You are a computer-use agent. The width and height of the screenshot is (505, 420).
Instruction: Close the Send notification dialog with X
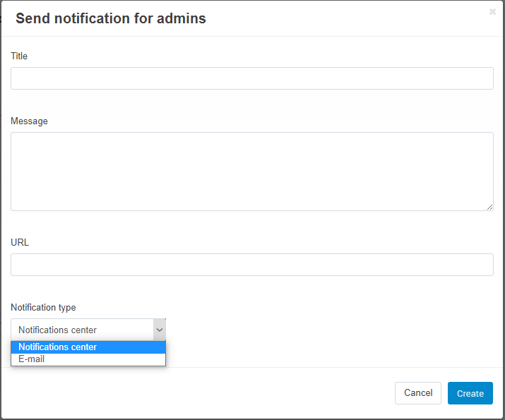(492, 12)
